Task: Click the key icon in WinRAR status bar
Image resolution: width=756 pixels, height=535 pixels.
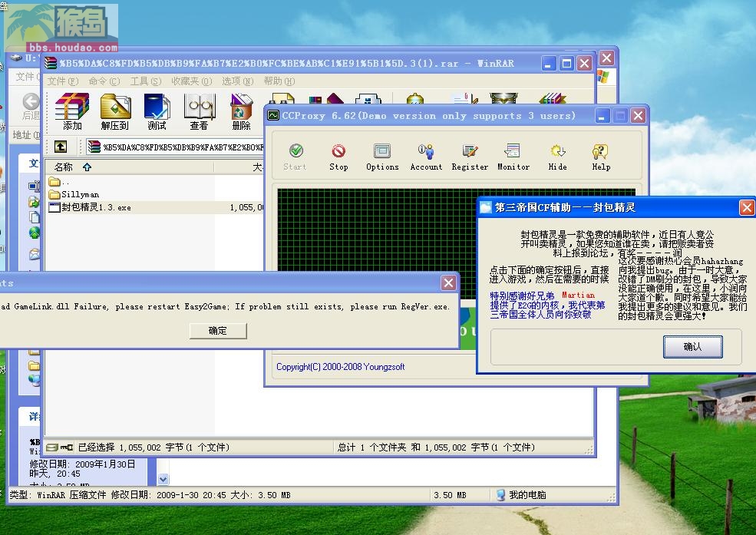Action: pos(67,447)
